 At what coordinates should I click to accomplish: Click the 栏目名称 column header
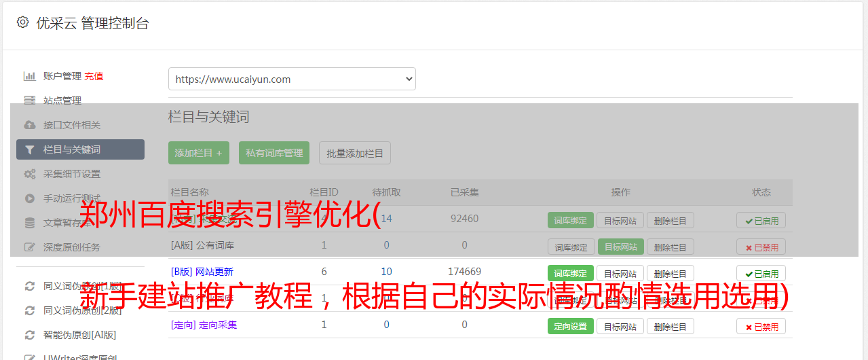click(x=190, y=192)
